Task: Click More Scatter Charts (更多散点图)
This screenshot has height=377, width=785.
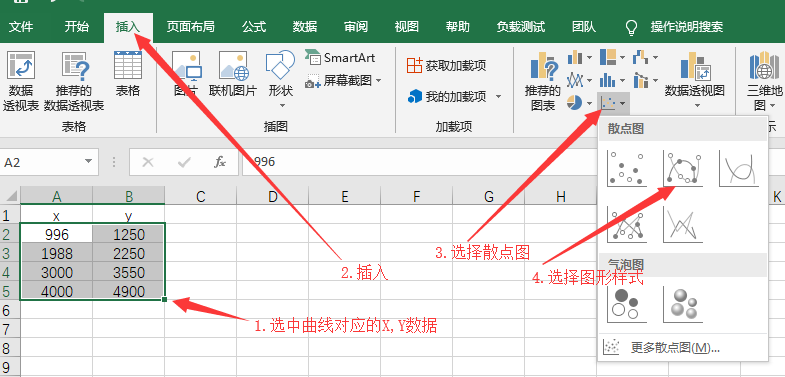Action: click(x=683, y=347)
